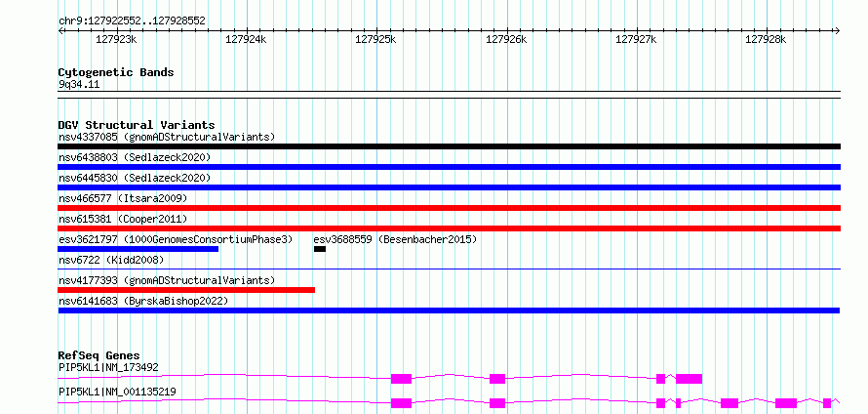
Task: Click the blue nsv6445830 variant bar
Action: [x=450, y=187]
